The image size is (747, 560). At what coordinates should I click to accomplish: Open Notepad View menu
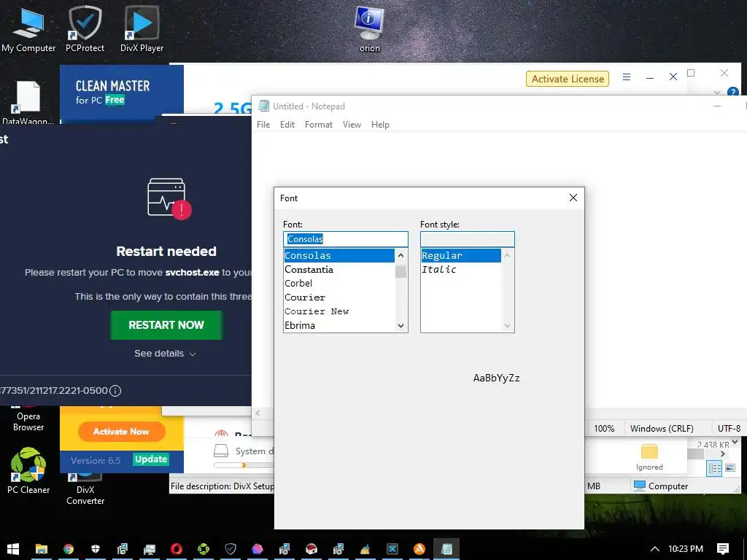click(x=352, y=124)
